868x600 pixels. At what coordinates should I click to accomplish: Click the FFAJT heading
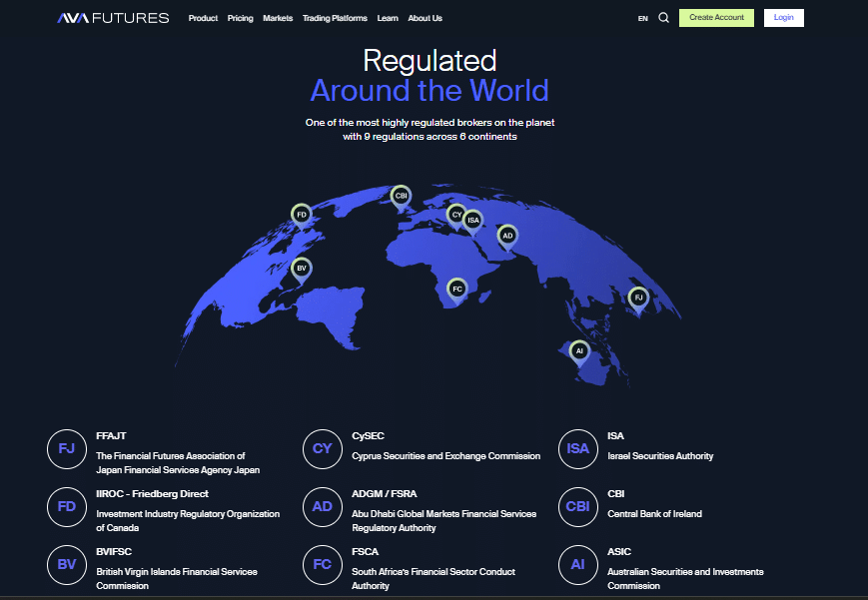click(111, 436)
